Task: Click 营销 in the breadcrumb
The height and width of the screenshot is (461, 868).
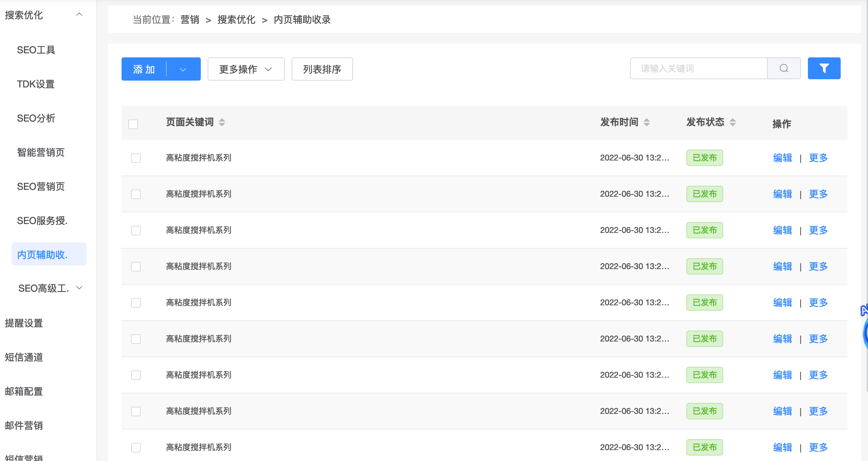Action: pos(190,20)
